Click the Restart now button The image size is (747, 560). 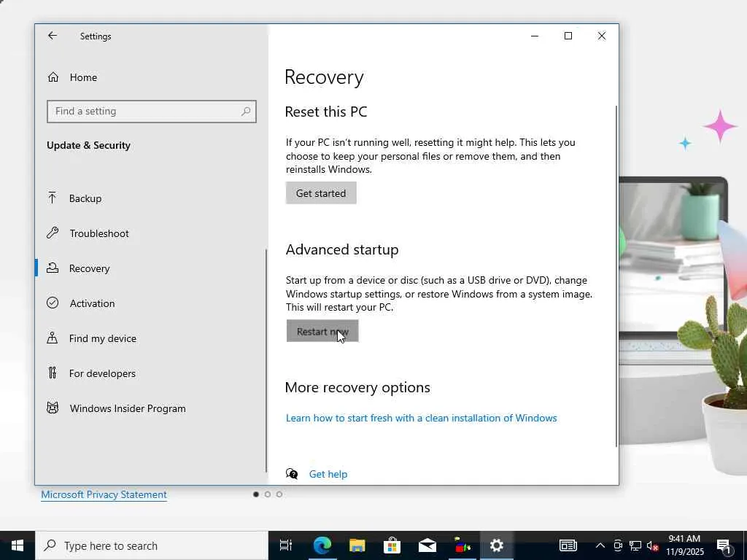[x=322, y=331]
